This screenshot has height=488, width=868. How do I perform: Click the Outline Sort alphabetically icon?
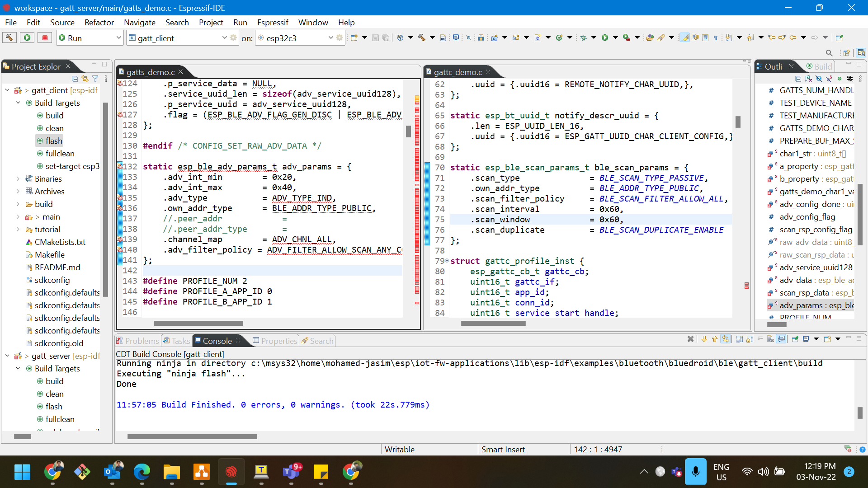808,79
